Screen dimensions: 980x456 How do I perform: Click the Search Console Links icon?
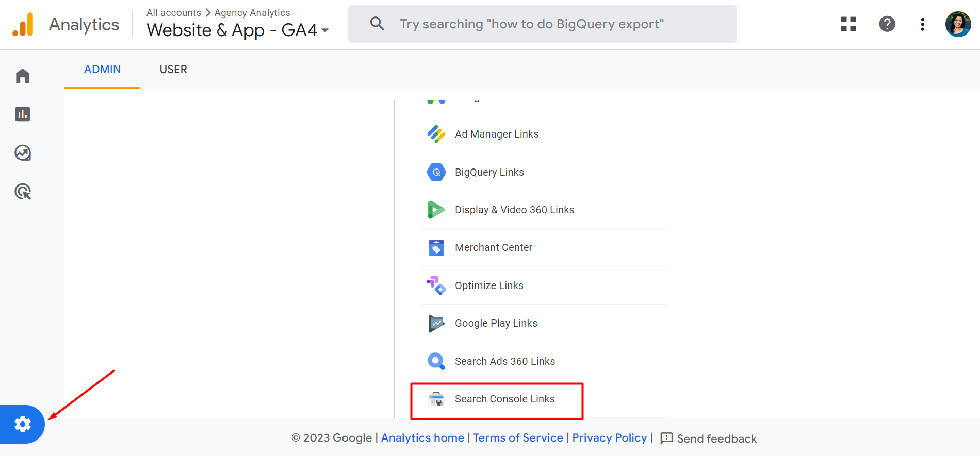coord(436,399)
